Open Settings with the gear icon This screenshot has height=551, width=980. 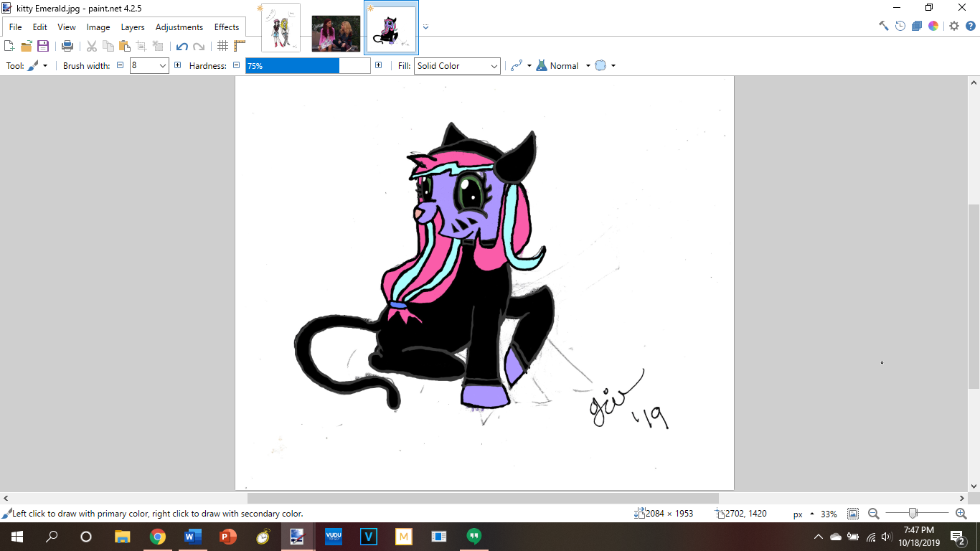coord(954,26)
